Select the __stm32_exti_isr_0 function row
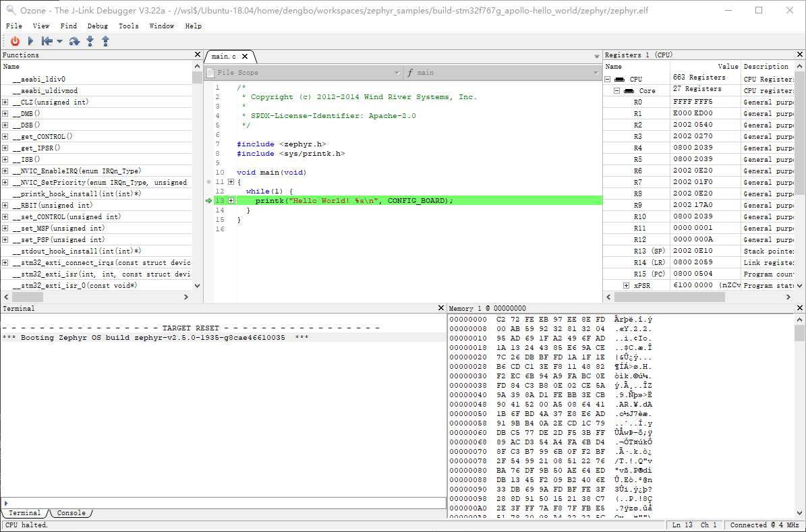 (96, 285)
